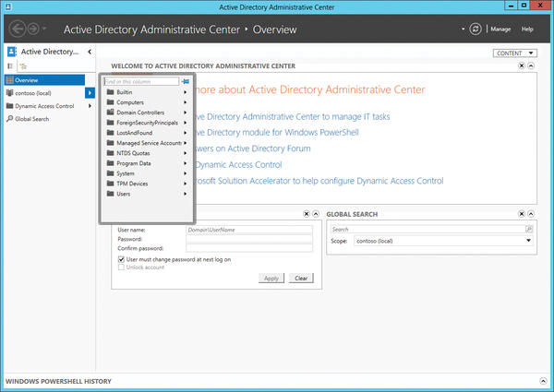
Task: Click the orange 'Learn more about Active Directory Administrative Center' heading
Action: pyautogui.click(x=309, y=89)
